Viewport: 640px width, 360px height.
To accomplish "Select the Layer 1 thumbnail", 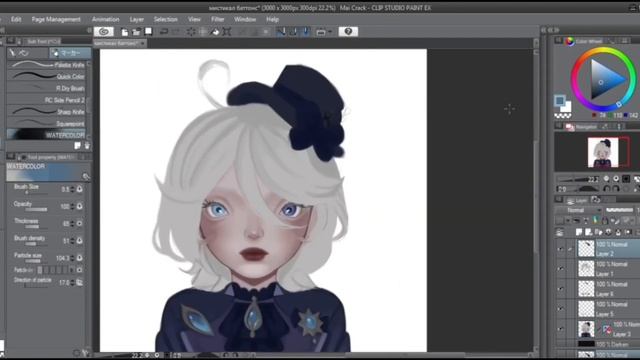I will 586,269.
